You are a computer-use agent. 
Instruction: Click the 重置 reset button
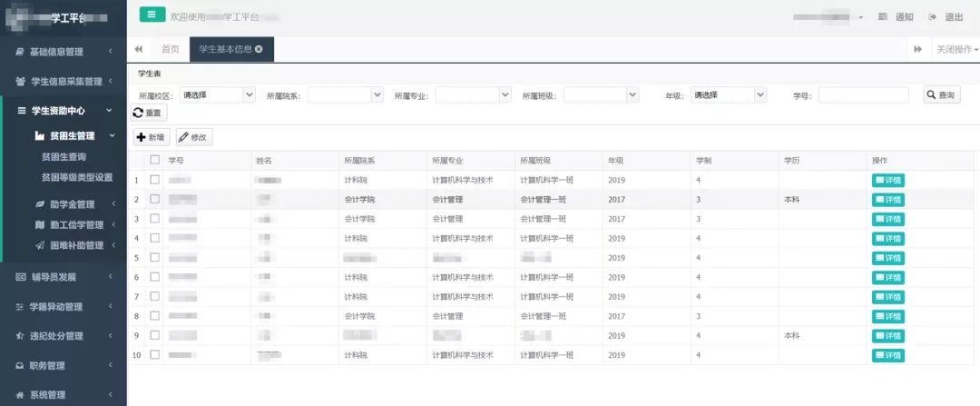(148, 114)
